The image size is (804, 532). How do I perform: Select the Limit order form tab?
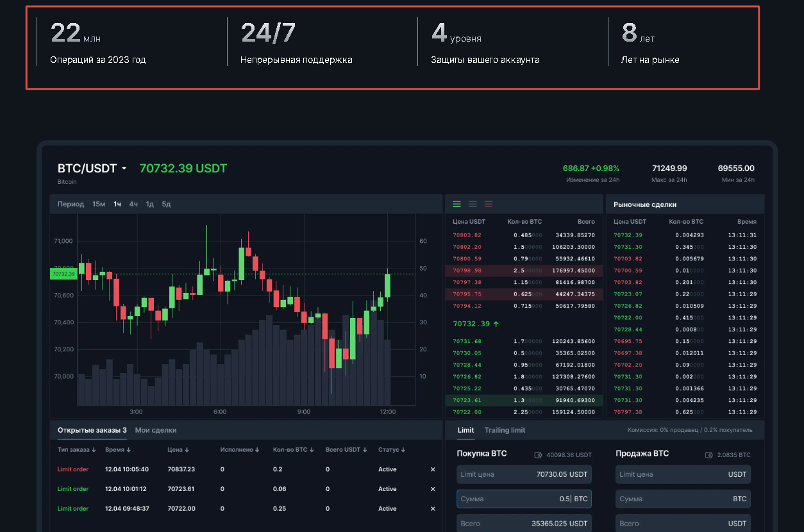coord(466,430)
